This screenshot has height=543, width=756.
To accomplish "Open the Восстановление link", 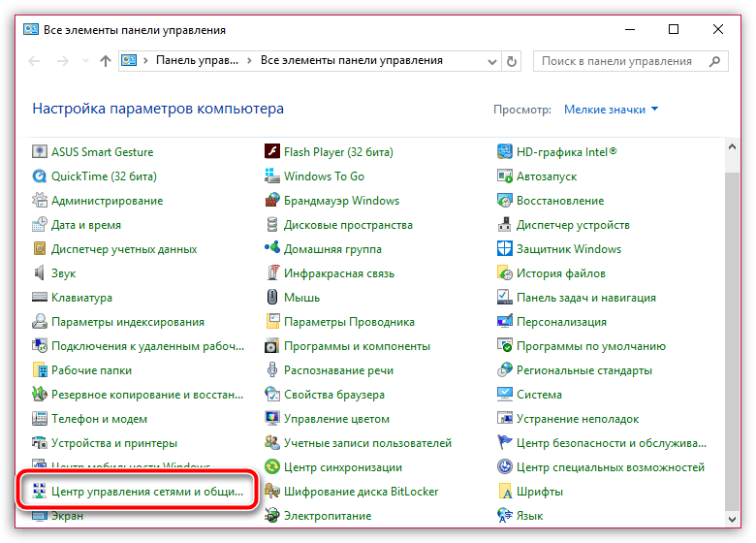I will (x=560, y=200).
